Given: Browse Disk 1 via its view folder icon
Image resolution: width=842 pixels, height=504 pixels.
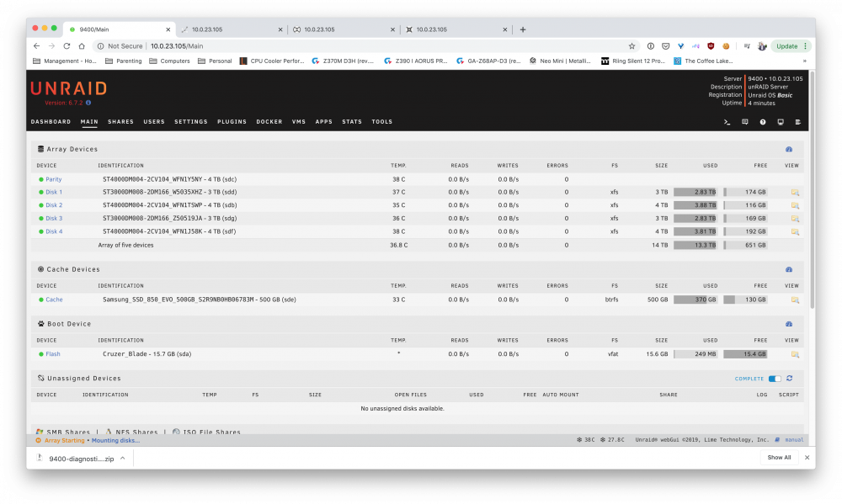Looking at the screenshot, I should pyautogui.click(x=795, y=192).
